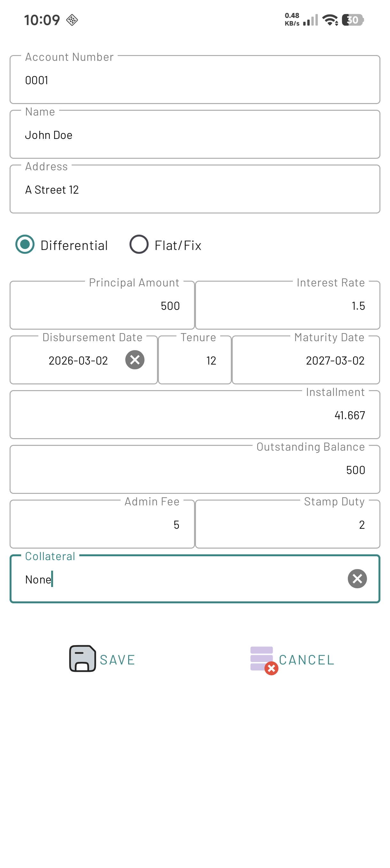Image resolution: width=390 pixels, height=868 pixels.
Task: Clear the Disbursement Date with the X icon
Action: pos(135,360)
